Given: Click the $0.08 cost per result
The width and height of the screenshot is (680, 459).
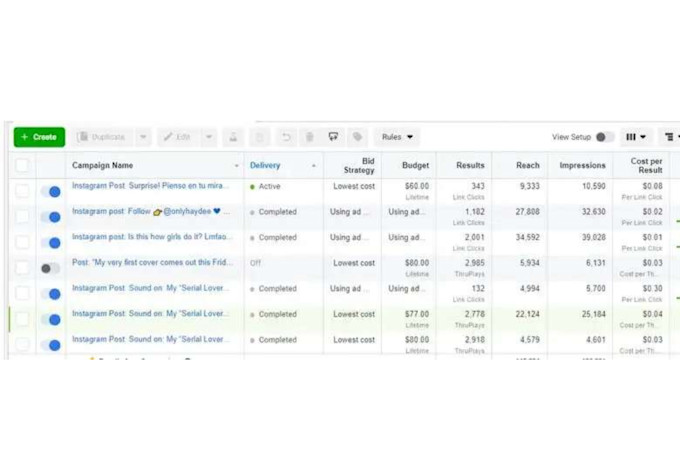Looking at the screenshot, I should pyautogui.click(x=652, y=186).
